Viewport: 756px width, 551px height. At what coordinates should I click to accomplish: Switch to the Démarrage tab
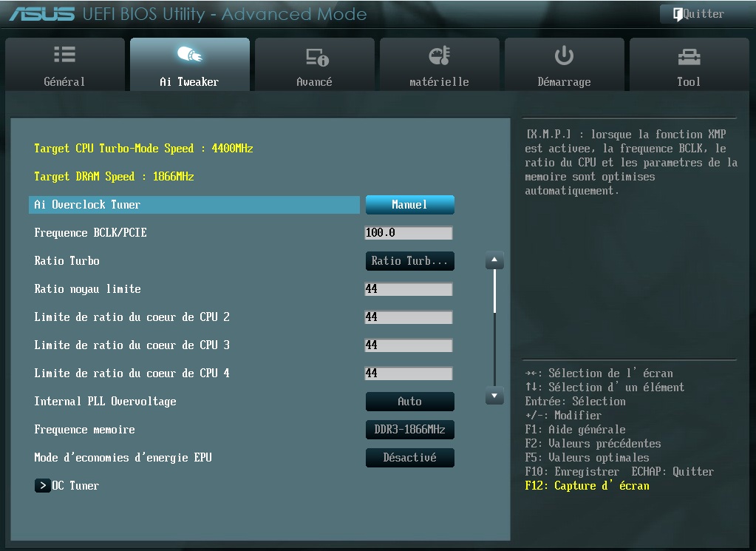(x=564, y=67)
